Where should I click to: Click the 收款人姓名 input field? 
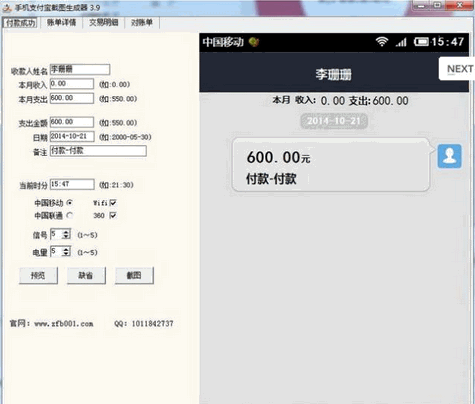coord(80,69)
